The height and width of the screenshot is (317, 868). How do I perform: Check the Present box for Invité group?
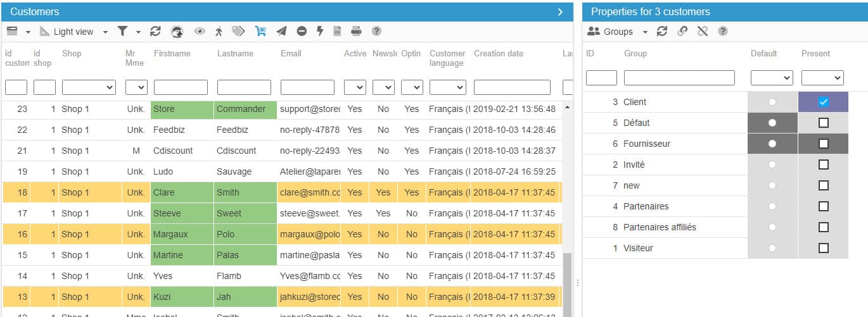[823, 165]
